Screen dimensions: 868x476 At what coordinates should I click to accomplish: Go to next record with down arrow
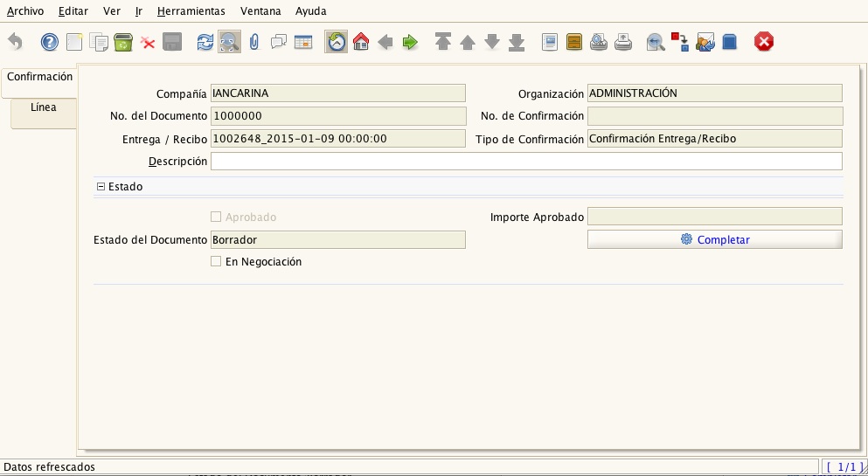coord(492,42)
